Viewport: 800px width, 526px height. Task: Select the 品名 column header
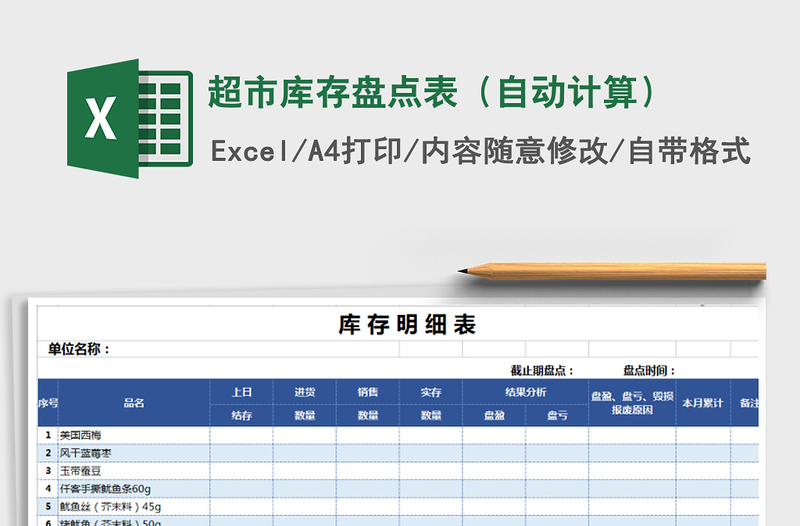(134, 403)
